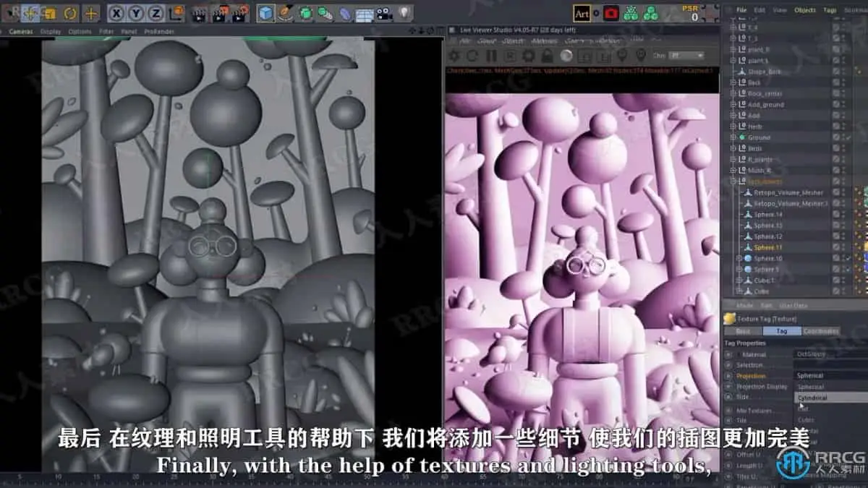Switch to the Basic tab in attributes

743,331
